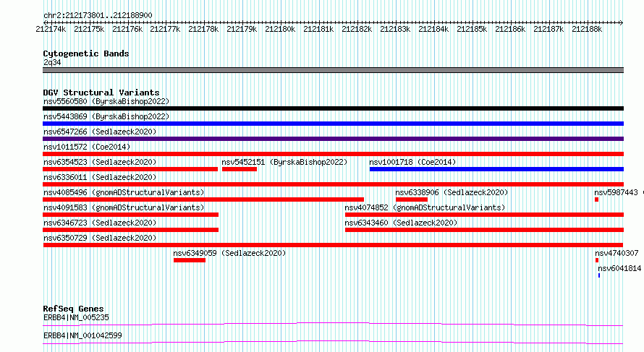The width and height of the screenshot is (644, 352).
Task: Click the nsv6041814 variant label
Action: click(x=619, y=268)
